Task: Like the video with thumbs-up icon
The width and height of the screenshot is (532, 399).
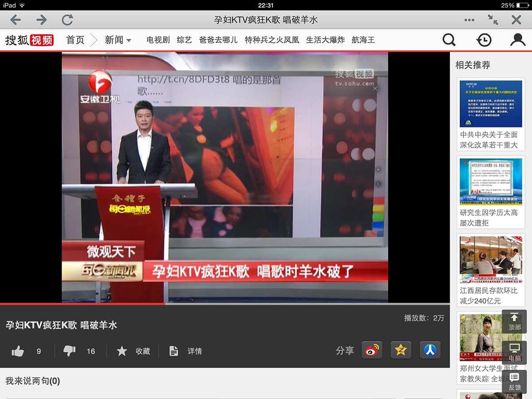Action: point(18,351)
